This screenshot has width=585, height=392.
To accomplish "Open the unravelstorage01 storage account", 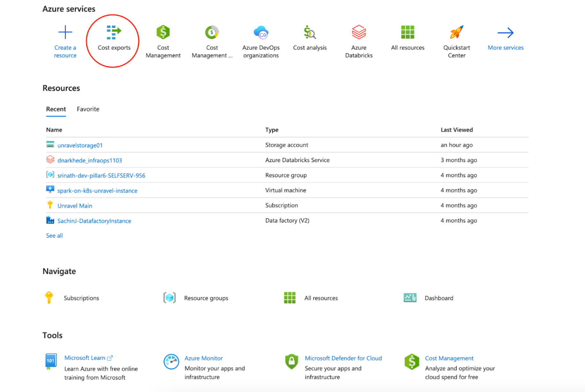I will point(80,145).
